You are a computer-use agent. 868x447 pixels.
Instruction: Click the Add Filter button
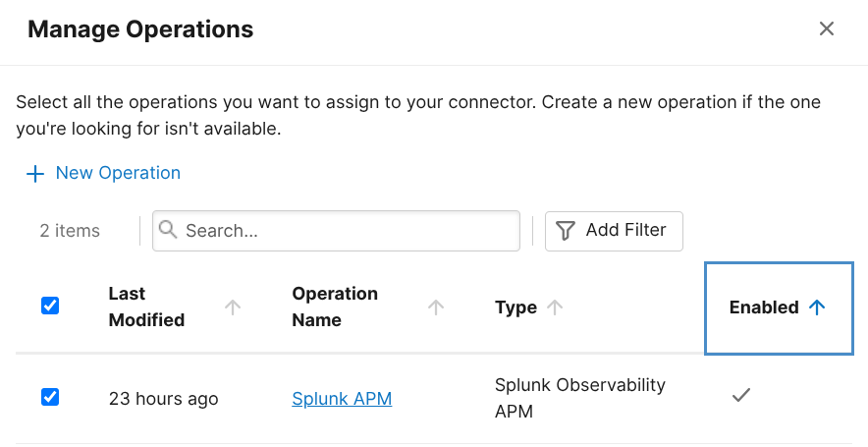coord(614,231)
